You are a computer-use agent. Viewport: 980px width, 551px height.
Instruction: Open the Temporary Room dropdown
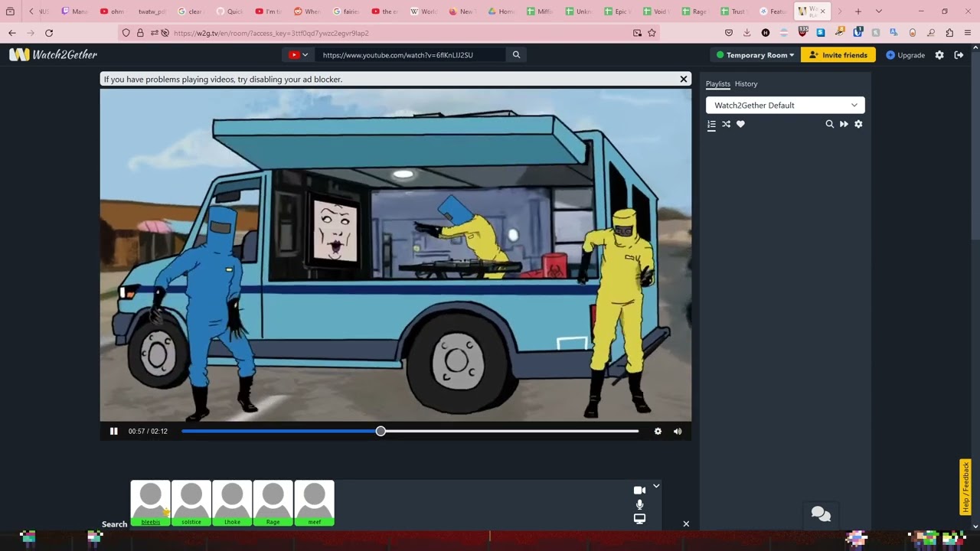(755, 55)
